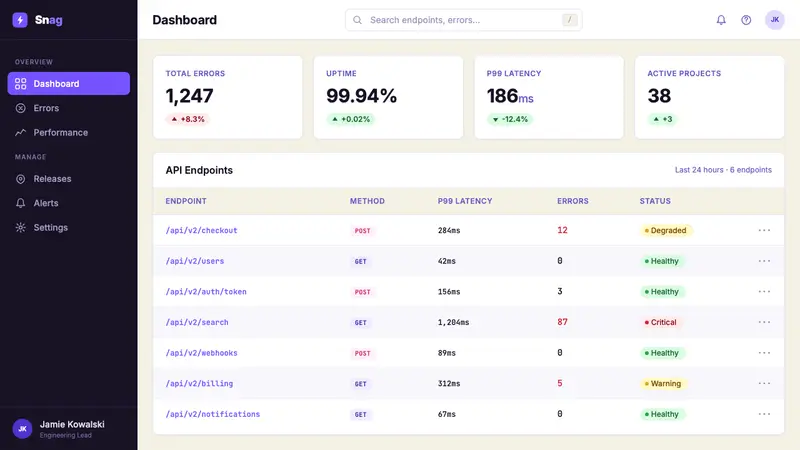Click the API Endpoints heading
Image resolution: width=800 pixels, height=450 pixels.
[199, 170]
